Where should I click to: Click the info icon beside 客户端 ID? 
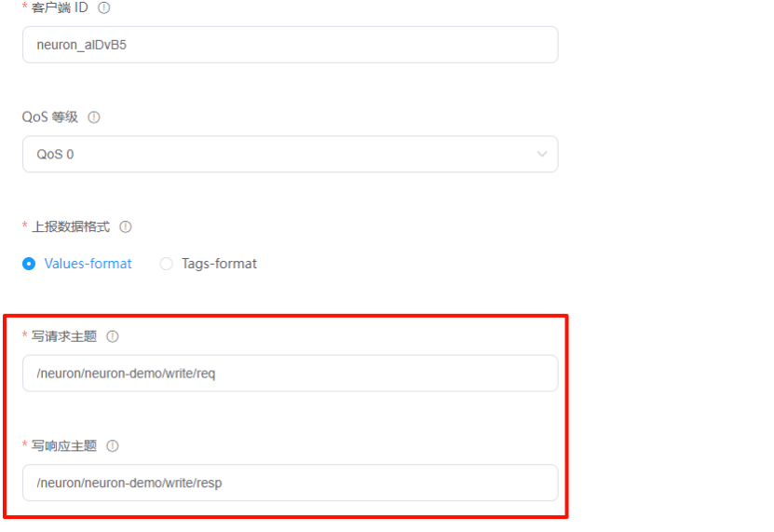pyautogui.click(x=103, y=7)
